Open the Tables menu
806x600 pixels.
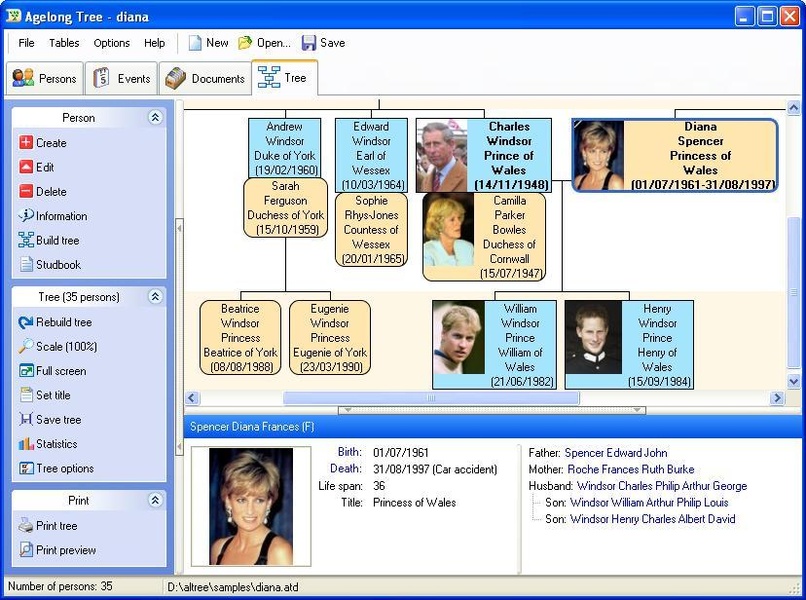(x=64, y=43)
